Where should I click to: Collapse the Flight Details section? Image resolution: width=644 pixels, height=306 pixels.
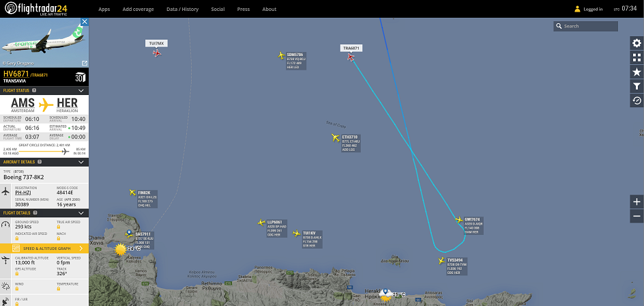coord(81,213)
